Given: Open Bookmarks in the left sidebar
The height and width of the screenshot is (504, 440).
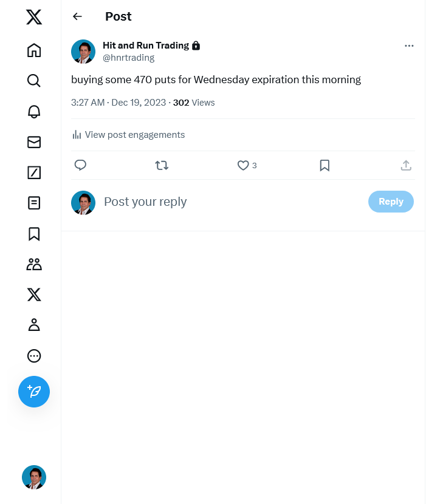Looking at the screenshot, I should tap(34, 234).
